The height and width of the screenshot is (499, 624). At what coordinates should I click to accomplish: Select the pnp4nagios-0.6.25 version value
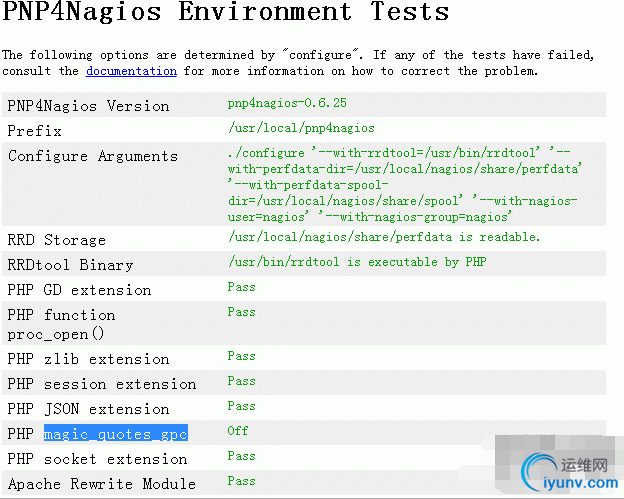288,104
